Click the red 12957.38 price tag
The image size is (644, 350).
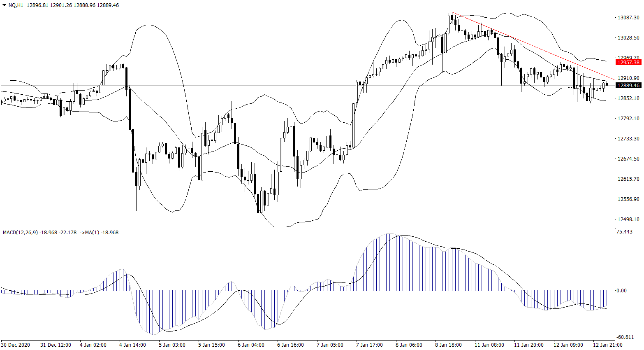628,62
